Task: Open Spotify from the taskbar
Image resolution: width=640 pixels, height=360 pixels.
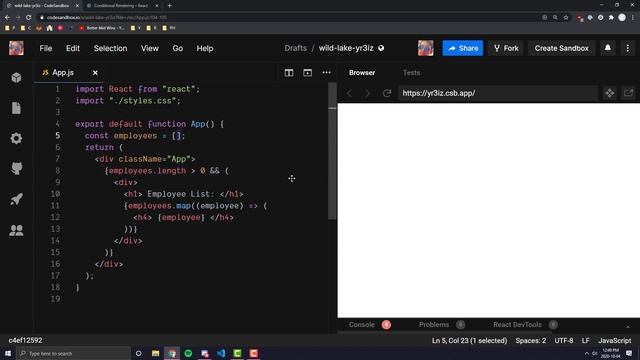Action: tap(188, 353)
